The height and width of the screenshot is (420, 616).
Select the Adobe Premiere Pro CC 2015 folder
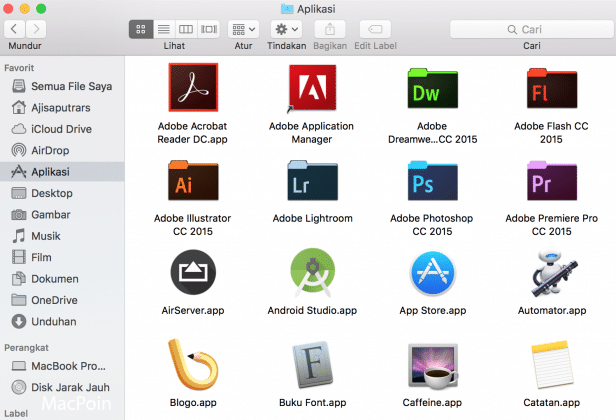point(552,181)
